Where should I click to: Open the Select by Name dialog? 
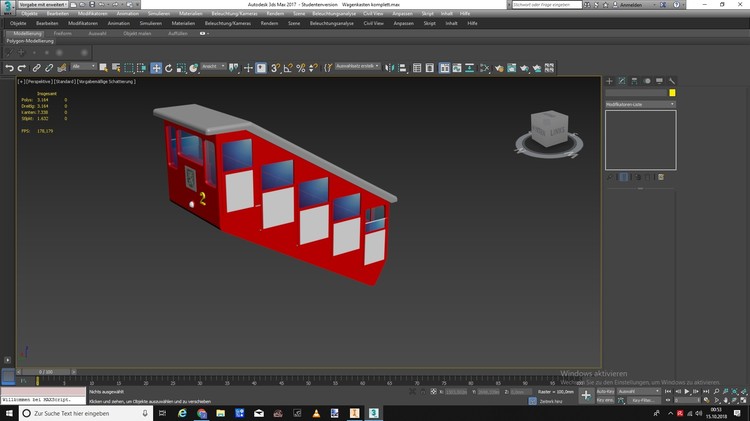(116, 68)
